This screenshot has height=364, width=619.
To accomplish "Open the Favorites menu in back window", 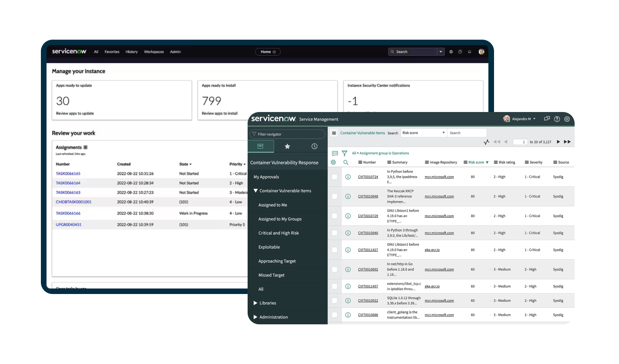I will [x=112, y=52].
